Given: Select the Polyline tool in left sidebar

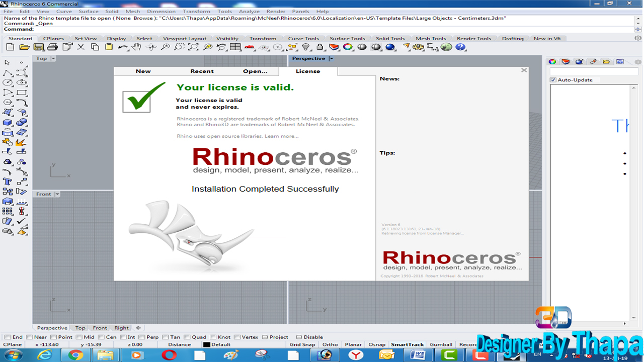Looking at the screenshot, I should [8, 72].
